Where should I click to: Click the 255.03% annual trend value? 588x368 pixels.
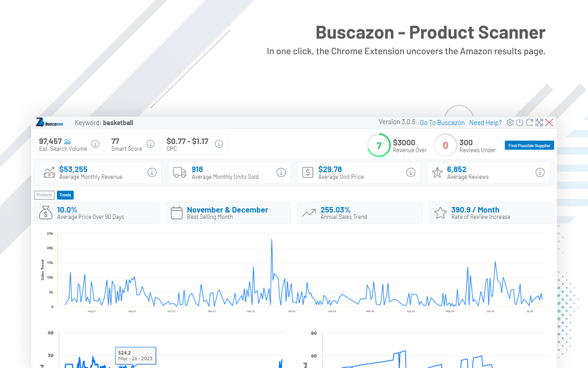pyautogui.click(x=335, y=210)
